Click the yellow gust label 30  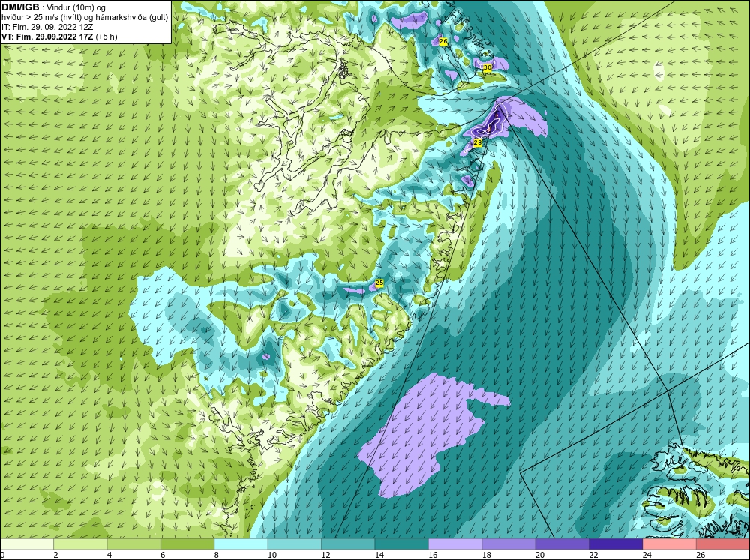point(487,68)
